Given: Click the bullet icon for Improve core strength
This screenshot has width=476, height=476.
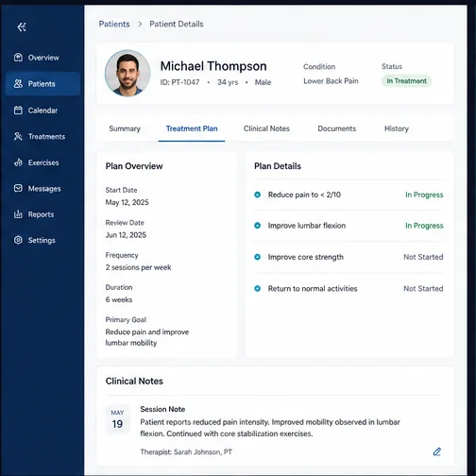Looking at the screenshot, I should coord(257,257).
